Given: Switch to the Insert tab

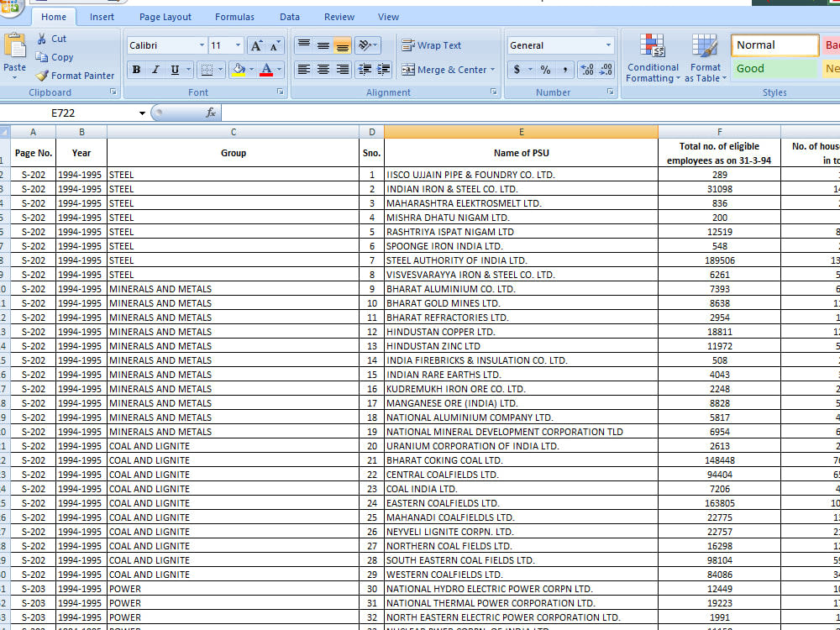Looking at the screenshot, I should tap(102, 17).
